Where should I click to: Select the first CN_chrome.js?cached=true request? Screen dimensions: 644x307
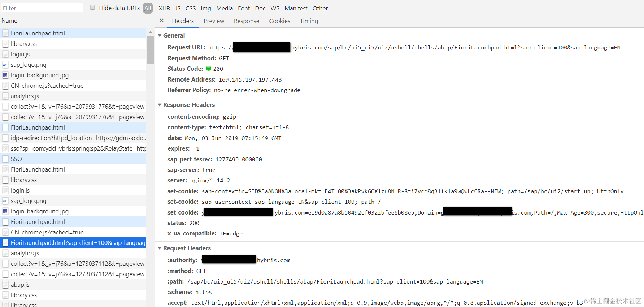tap(73, 86)
